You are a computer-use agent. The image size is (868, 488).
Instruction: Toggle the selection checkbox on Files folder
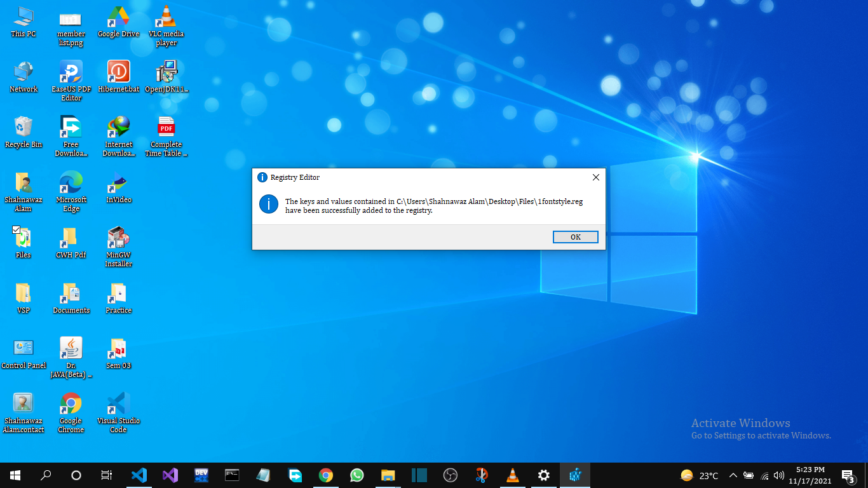[x=17, y=230]
